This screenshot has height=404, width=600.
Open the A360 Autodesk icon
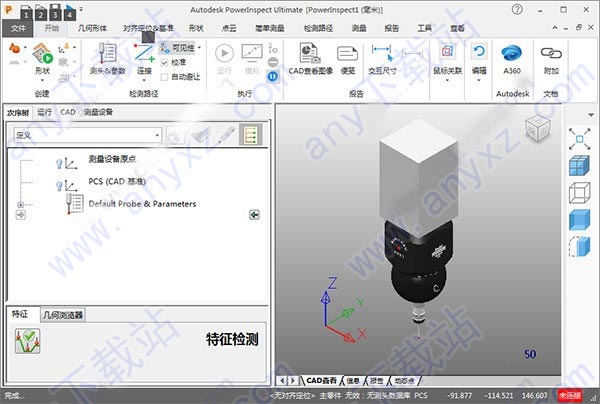pyautogui.click(x=512, y=53)
